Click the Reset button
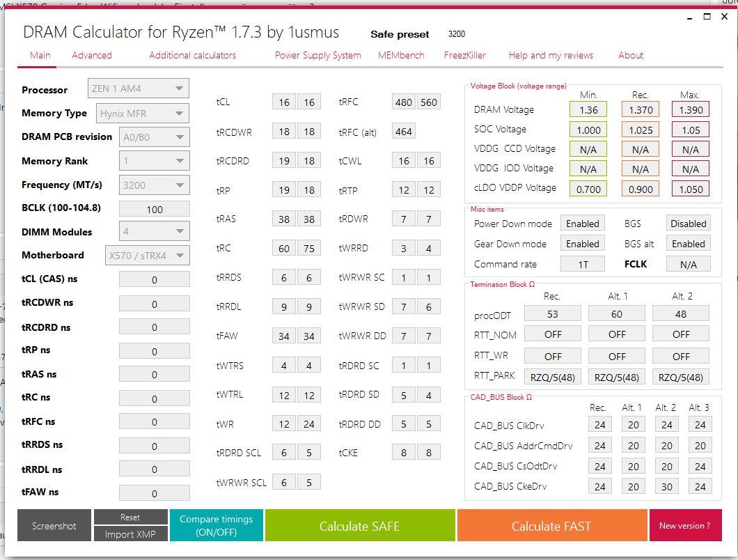This screenshot has height=560, width=738. click(130, 517)
